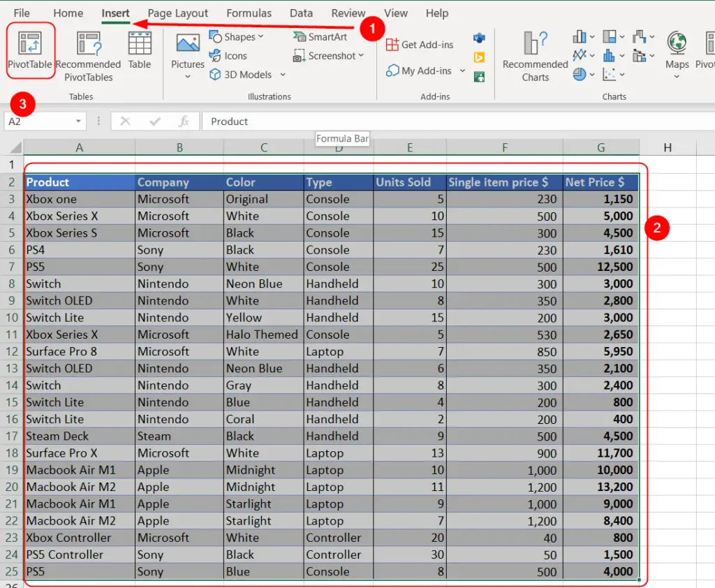Select the Units Sold header cell
The height and width of the screenshot is (588, 715).
point(409,182)
